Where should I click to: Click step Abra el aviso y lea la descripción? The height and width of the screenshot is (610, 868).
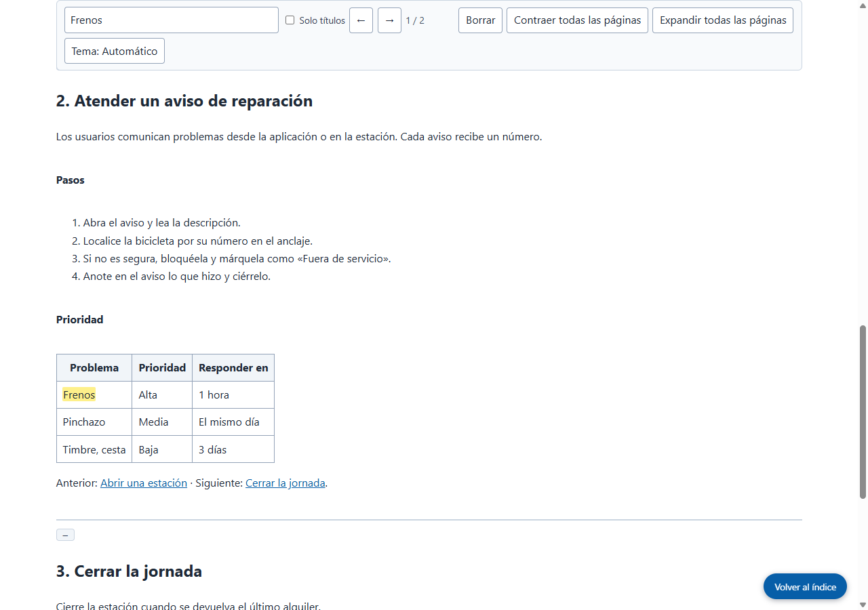pyautogui.click(x=161, y=222)
